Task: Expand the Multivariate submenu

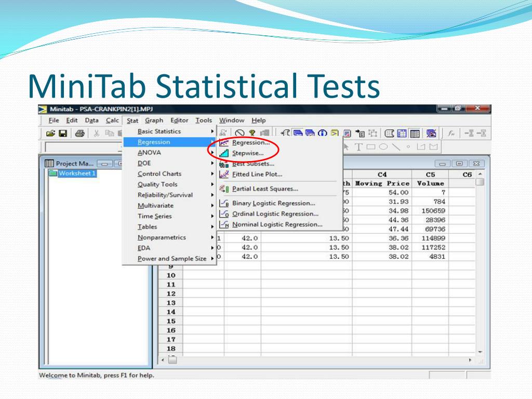Action: tap(169, 206)
